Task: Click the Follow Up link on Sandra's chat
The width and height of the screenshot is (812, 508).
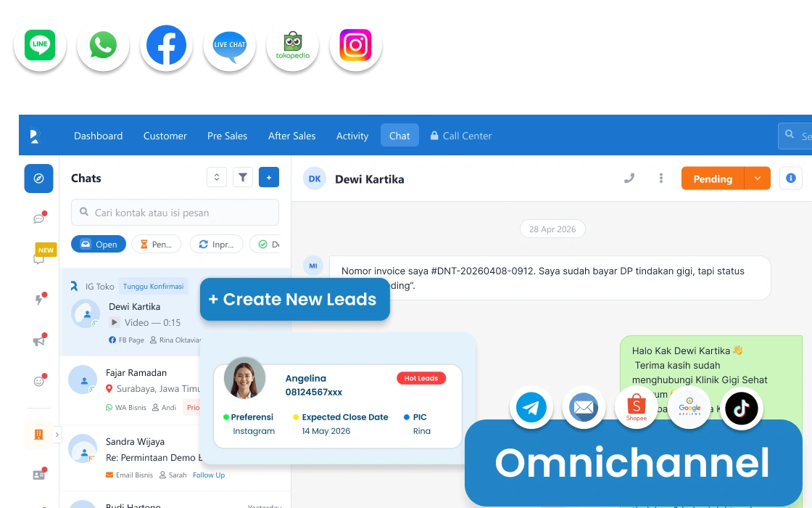Action: [209, 475]
